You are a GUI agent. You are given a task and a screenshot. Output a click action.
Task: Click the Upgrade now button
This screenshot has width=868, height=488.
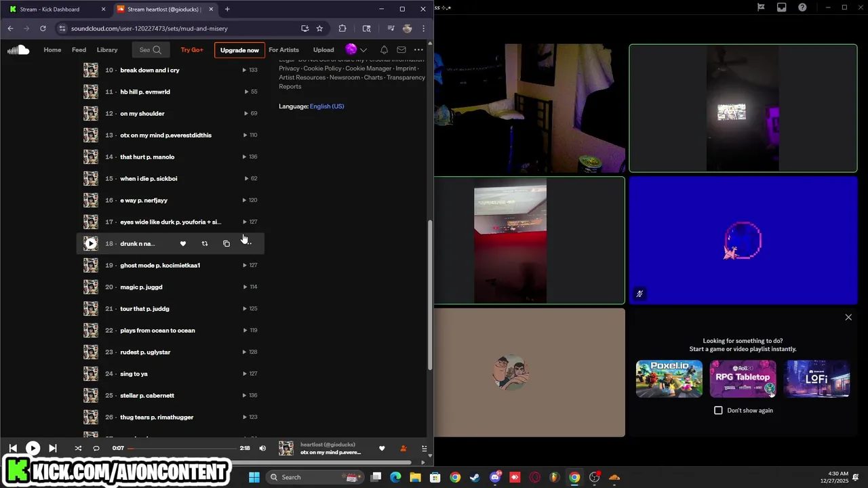(x=239, y=50)
